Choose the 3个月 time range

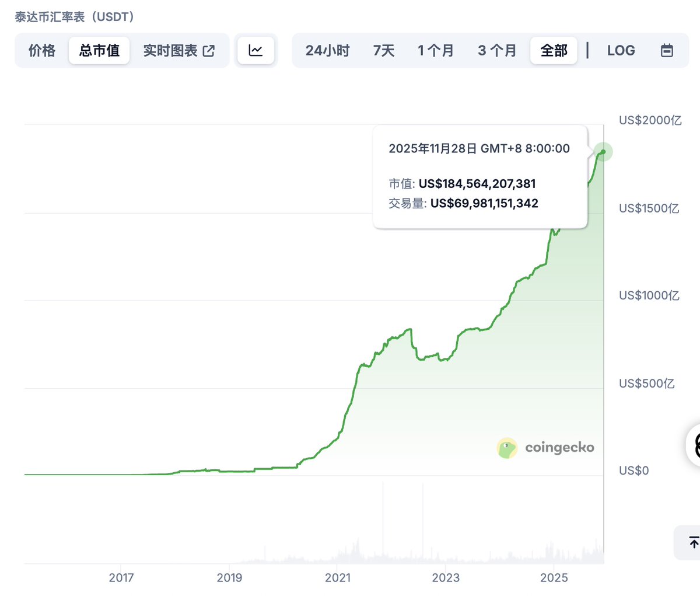(497, 51)
